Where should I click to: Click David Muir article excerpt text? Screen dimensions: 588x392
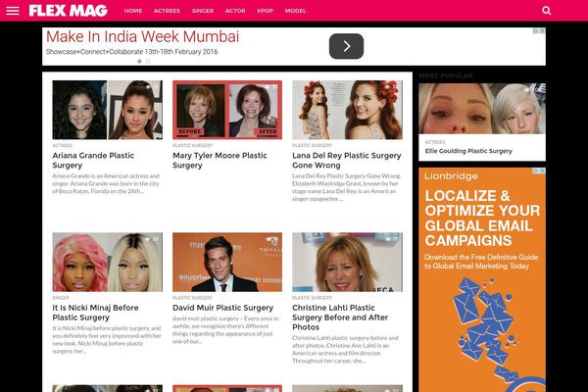tap(225, 329)
